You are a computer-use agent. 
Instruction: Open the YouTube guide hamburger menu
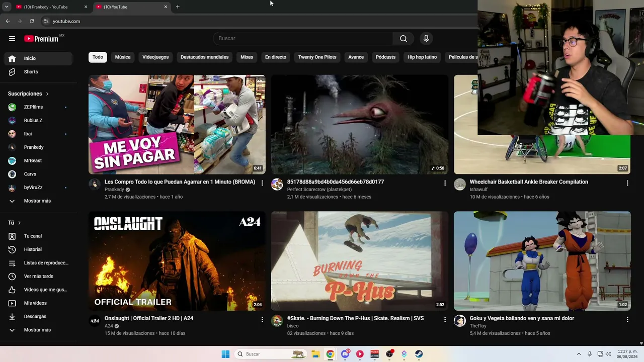click(12, 39)
